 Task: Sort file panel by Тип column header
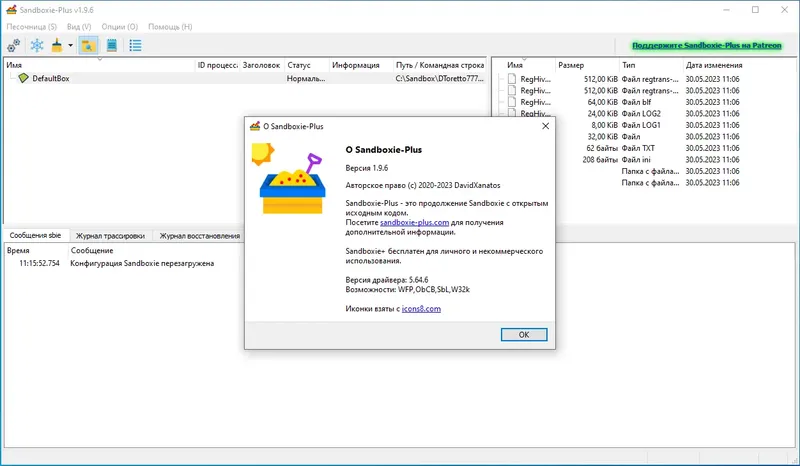[x=651, y=65]
